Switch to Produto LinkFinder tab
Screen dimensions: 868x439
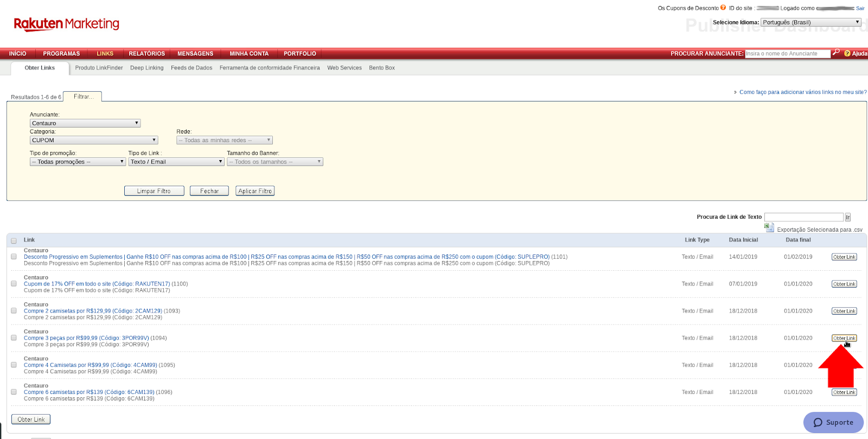pos(99,68)
